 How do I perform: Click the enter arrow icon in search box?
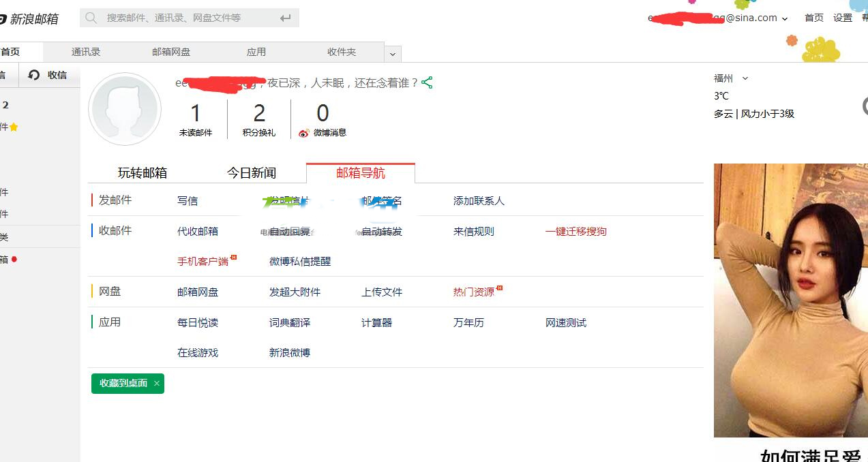point(286,18)
